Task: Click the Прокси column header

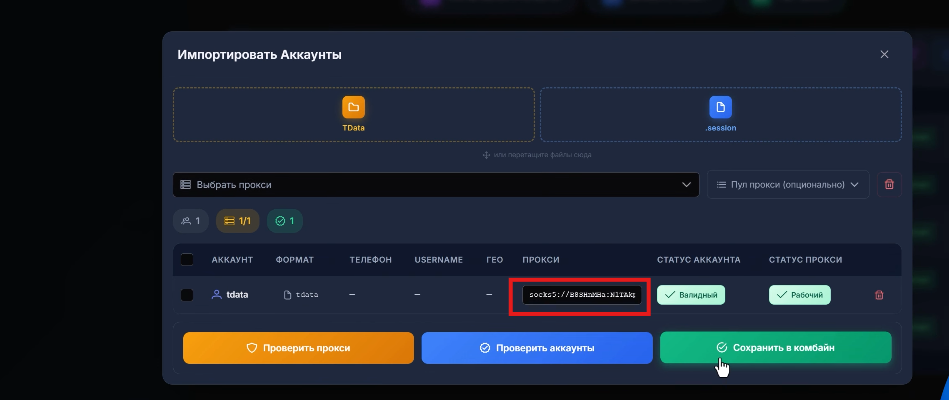Action: (x=541, y=260)
